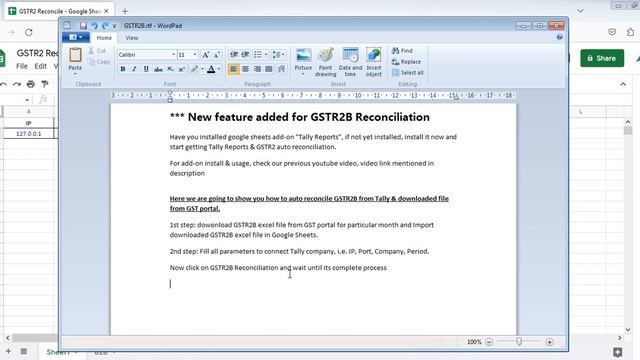640x360 pixels.
Task: Decrease paragraph indent
Action: (233, 55)
